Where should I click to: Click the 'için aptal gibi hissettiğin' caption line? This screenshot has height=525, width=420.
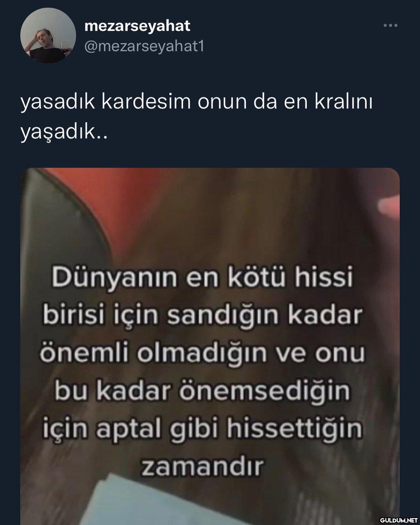coord(202,428)
